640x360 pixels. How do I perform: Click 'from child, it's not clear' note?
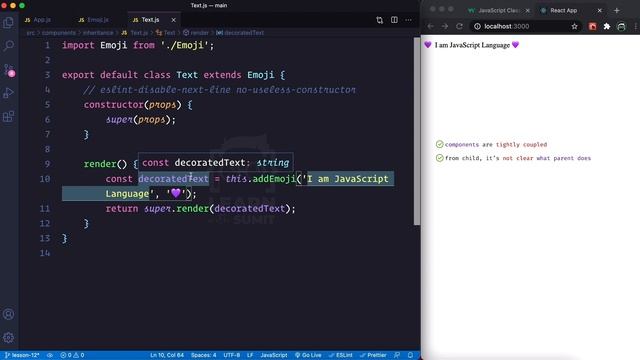tap(518, 158)
